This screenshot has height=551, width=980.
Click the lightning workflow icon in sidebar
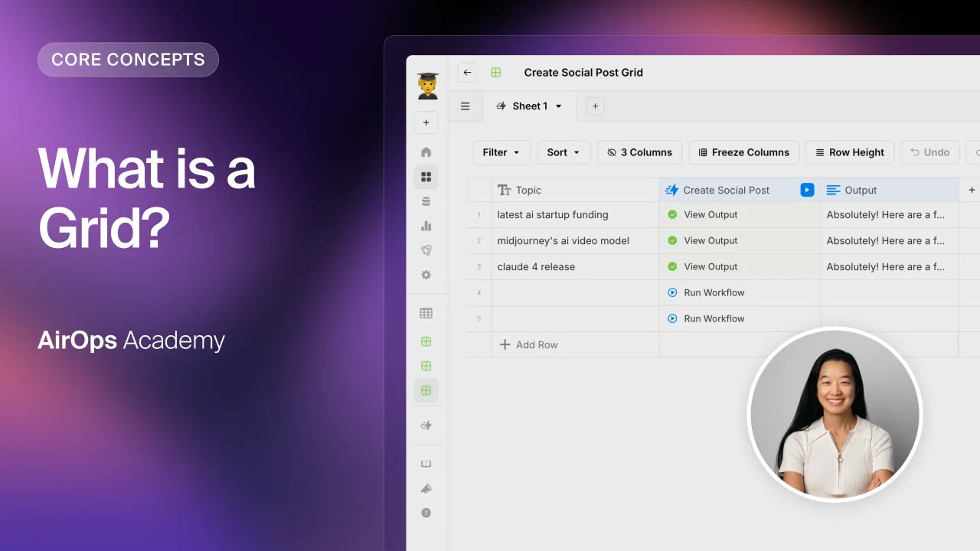(426, 425)
